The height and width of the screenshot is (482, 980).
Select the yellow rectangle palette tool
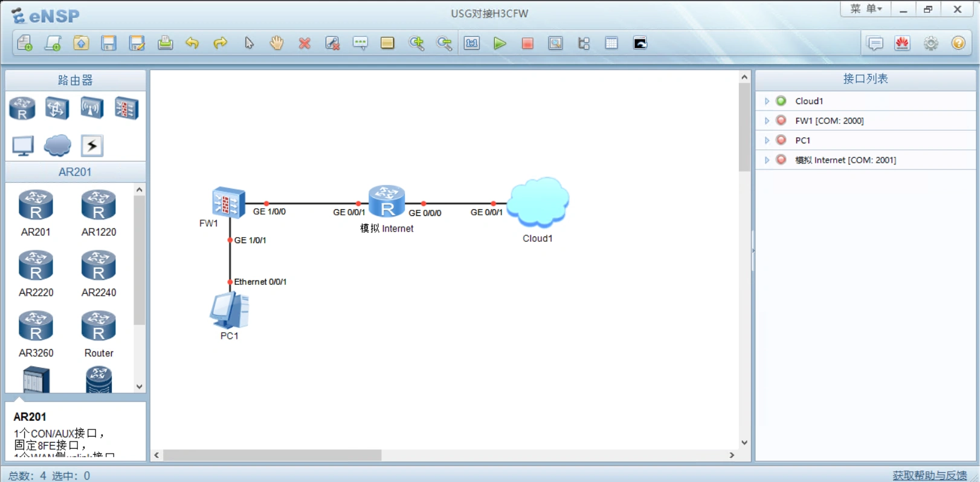click(x=387, y=43)
